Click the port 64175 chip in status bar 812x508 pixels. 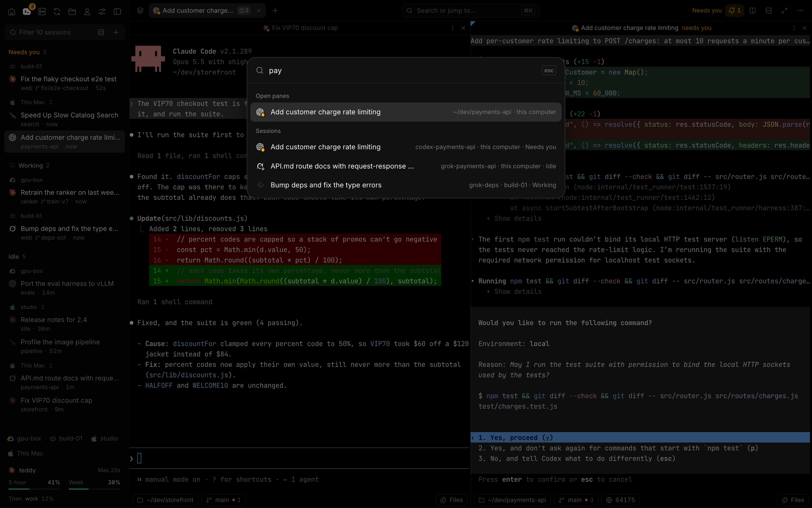coord(621,500)
